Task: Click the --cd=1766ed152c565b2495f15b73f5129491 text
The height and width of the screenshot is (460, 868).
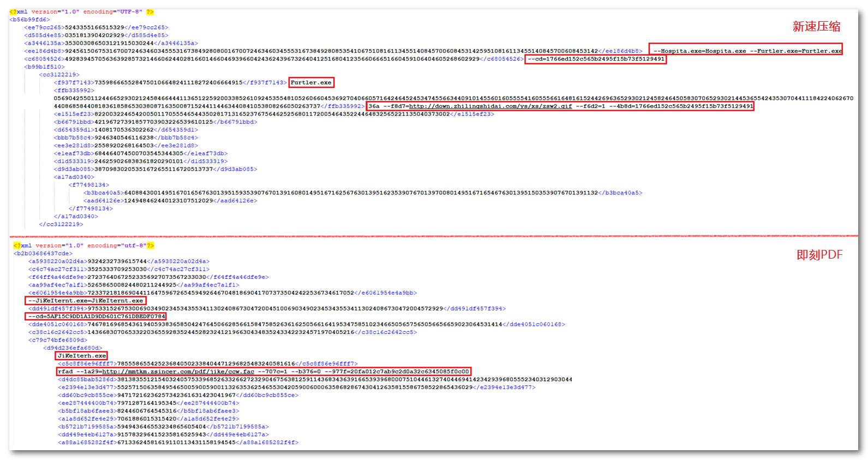Action: point(596,59)
